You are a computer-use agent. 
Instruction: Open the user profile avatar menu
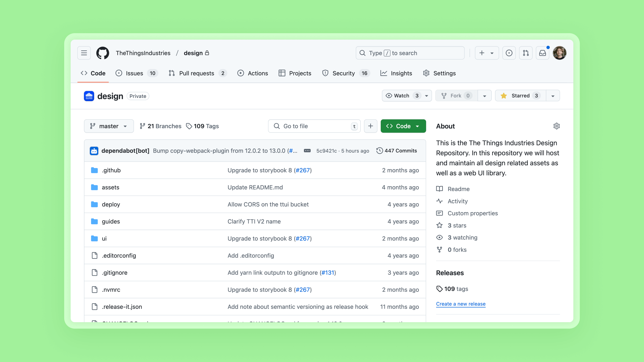tap(559, 53)
